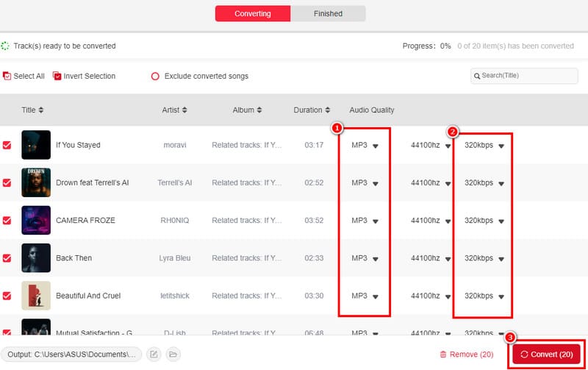Click Invert Selection

(x=84, y=77)
